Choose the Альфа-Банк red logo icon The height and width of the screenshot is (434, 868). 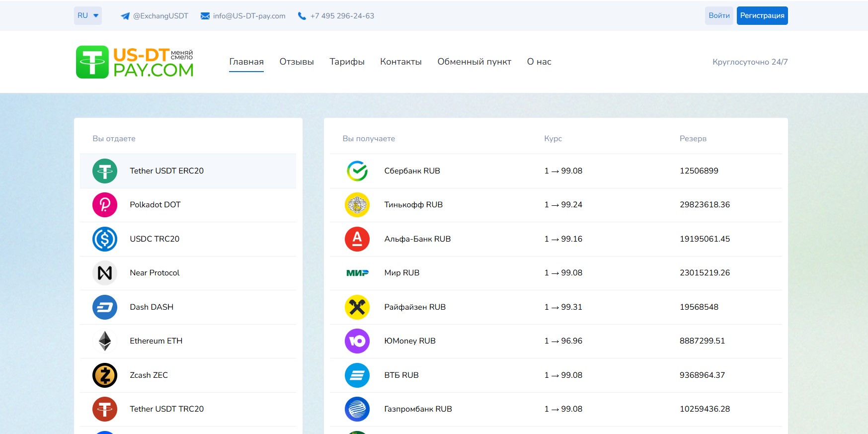[x=357, y=239]
